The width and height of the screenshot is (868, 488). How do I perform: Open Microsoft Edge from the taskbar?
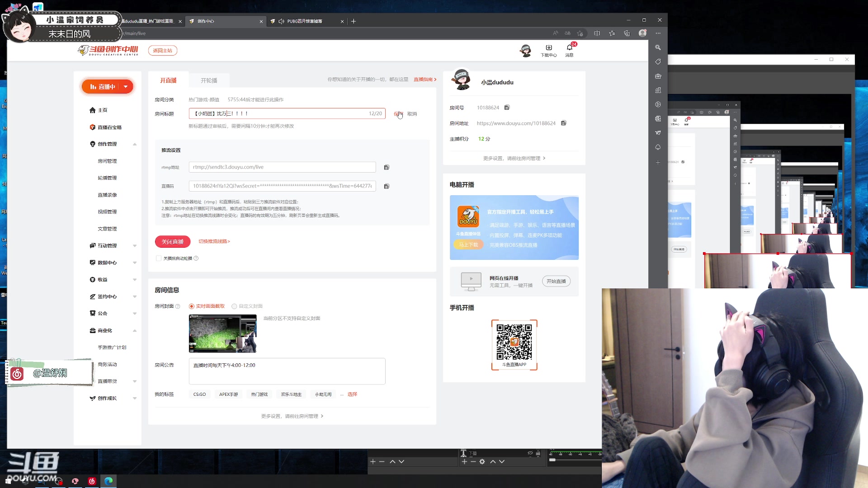point(108,481)
